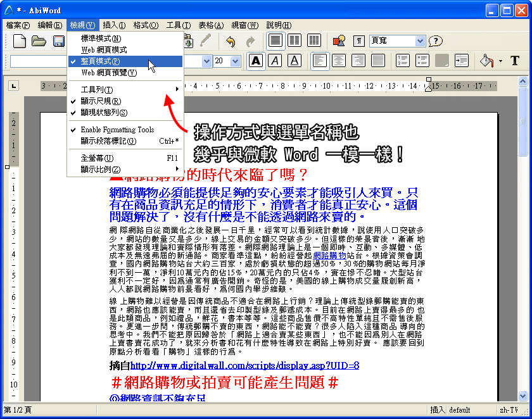Image resolution: width=532 pixels, height=419 pixels.
Task: Redo the undone action
Action: [251, 41]
